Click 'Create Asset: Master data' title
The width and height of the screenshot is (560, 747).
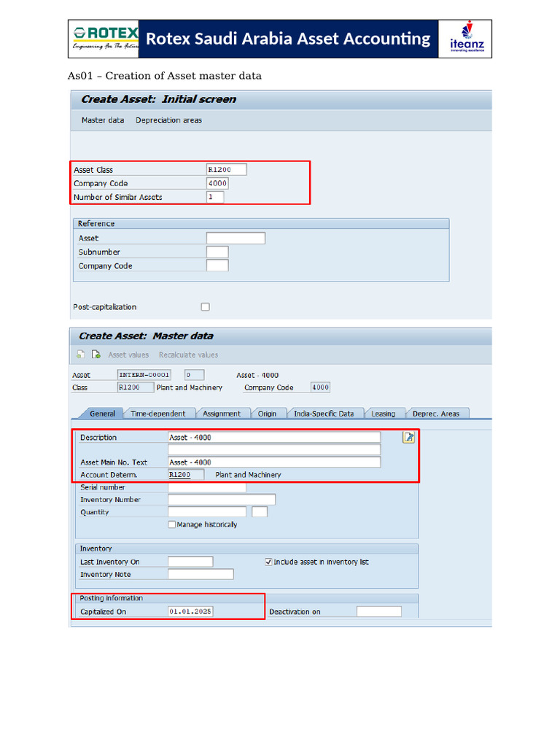pos(146,336)
